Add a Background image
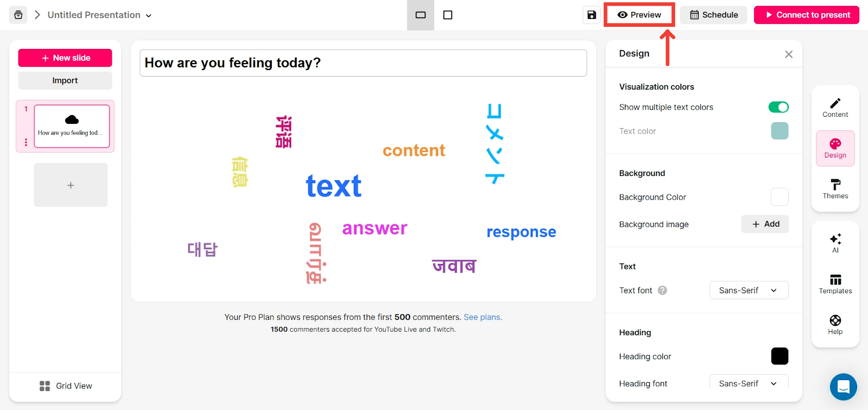This screenshot has width=868, height=410. tap(765, 224)
